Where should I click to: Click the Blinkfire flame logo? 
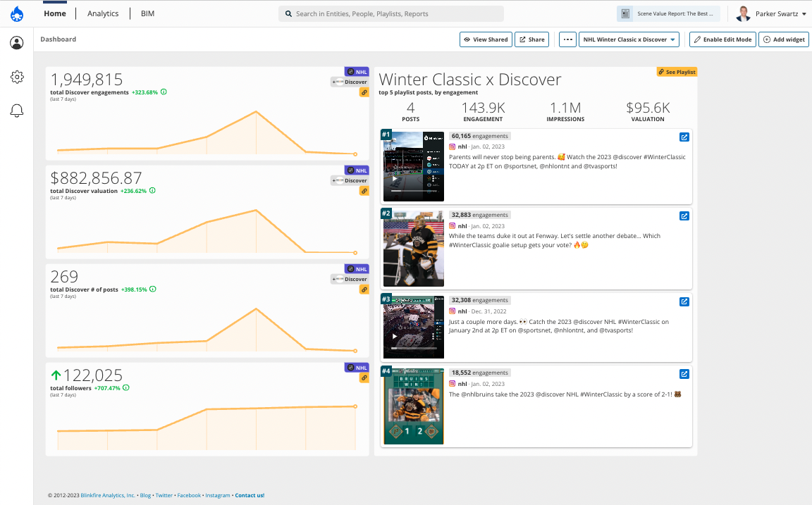pyautogui.click(x=17, y=14)
